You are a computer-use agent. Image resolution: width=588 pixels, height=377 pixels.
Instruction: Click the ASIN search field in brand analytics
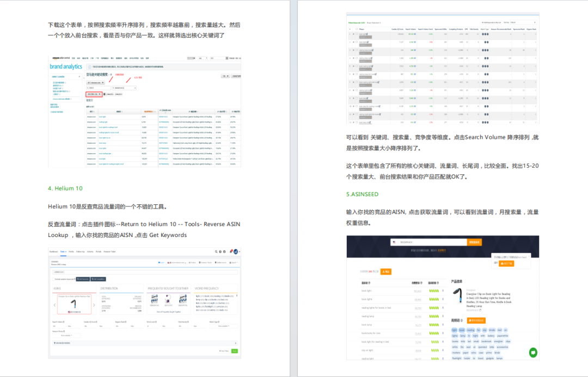tap(124, 88)
